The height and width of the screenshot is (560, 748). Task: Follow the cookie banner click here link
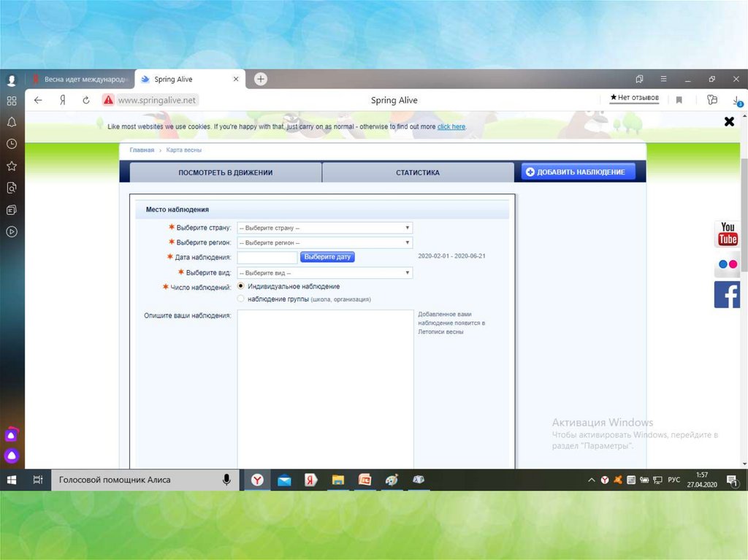point(451,126)
